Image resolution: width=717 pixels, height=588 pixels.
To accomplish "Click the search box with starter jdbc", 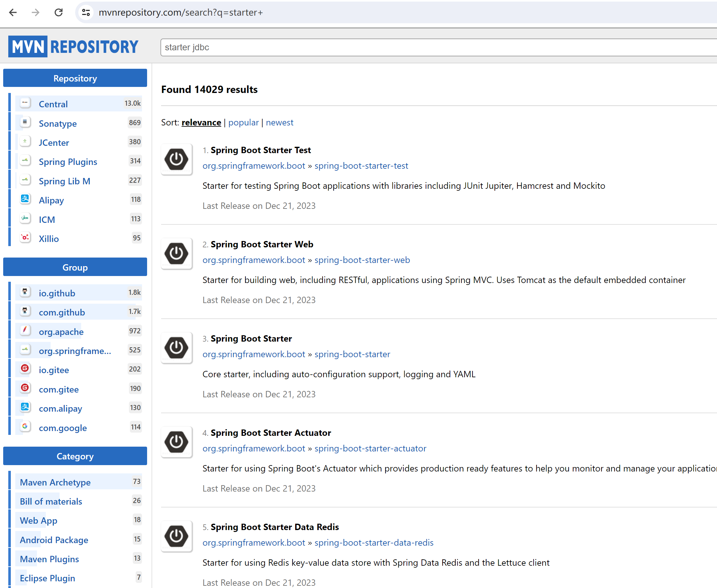I will click(x=439, y=47).
